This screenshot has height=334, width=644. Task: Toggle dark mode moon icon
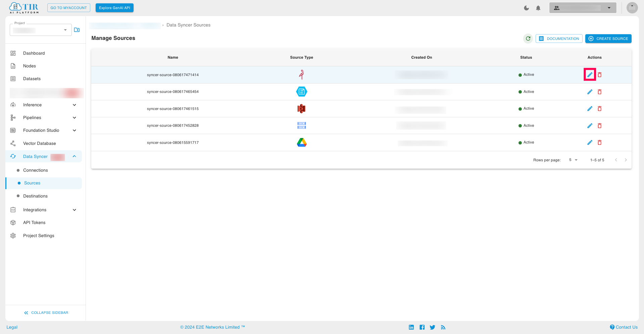coord(527,8)
